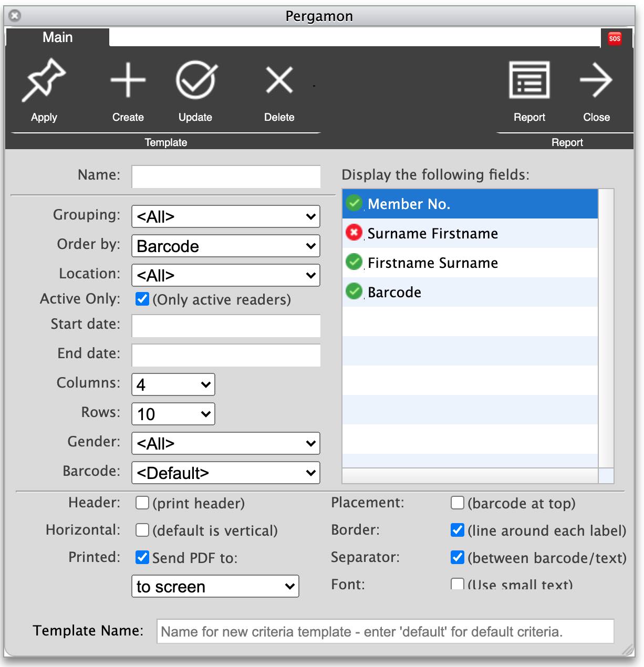Uncheck Only active readers checkbox
Image resolution: width=644 pixels, height=667 pixels.
142,299
